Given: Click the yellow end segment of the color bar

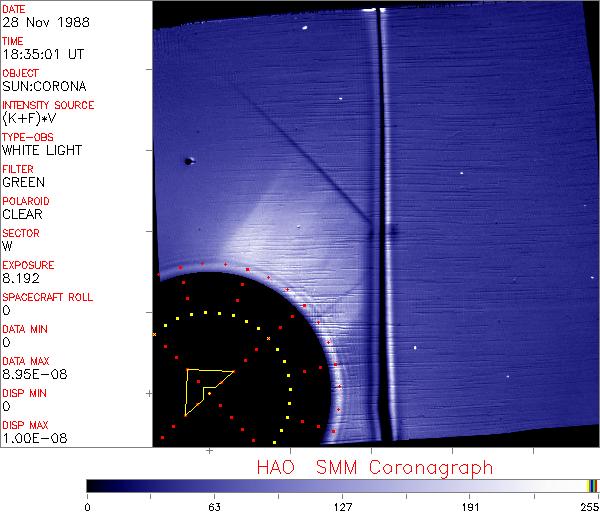Looking at the screenshot, I should 589,486.
